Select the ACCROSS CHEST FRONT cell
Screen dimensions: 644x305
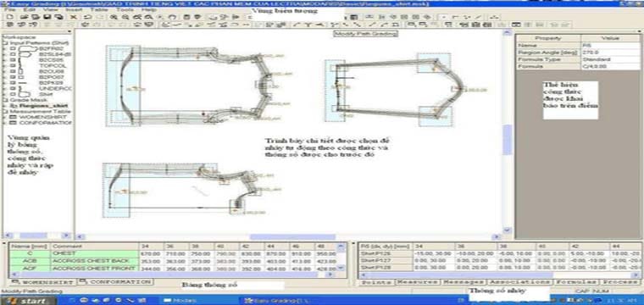click(x=94, y=268)
